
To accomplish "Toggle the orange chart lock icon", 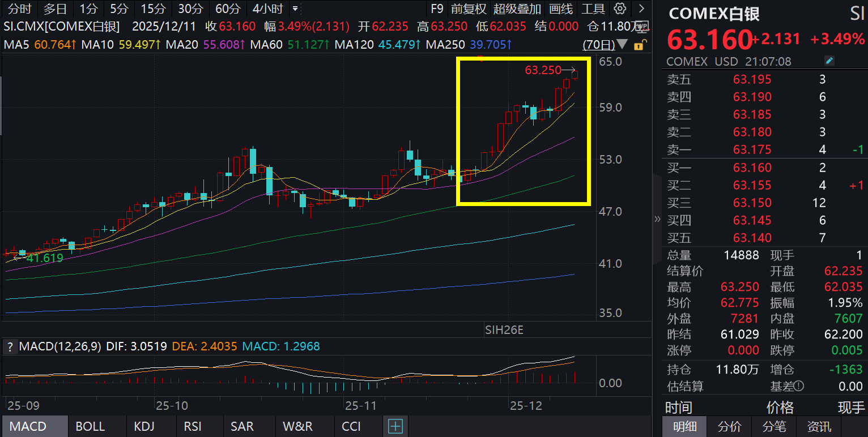I will tap(639, 45).
